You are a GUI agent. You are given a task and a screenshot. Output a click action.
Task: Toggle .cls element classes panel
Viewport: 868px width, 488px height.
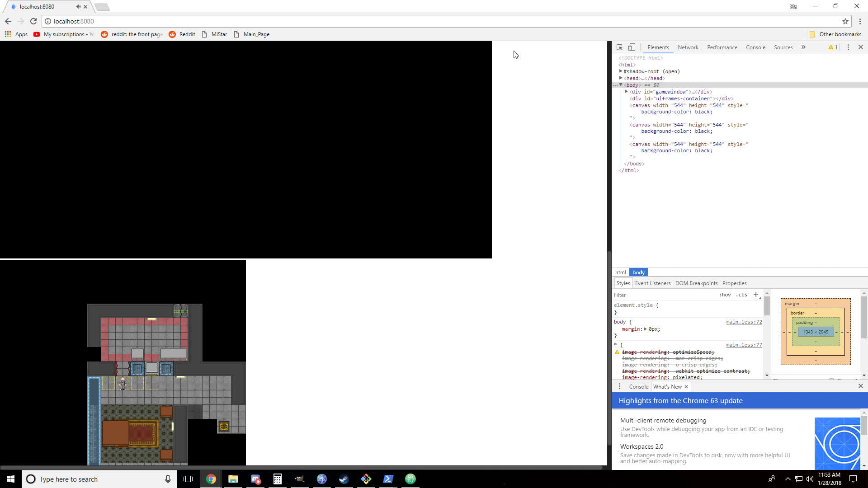(741, 295)
